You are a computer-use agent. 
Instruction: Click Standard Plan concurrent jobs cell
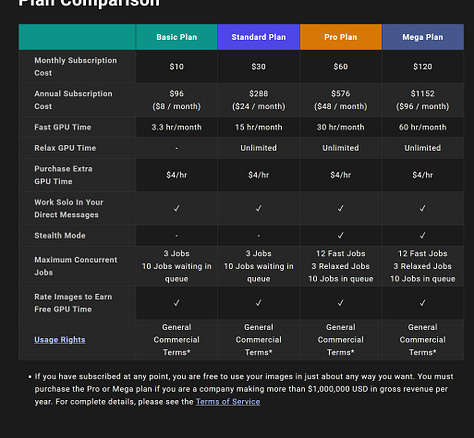259,266
